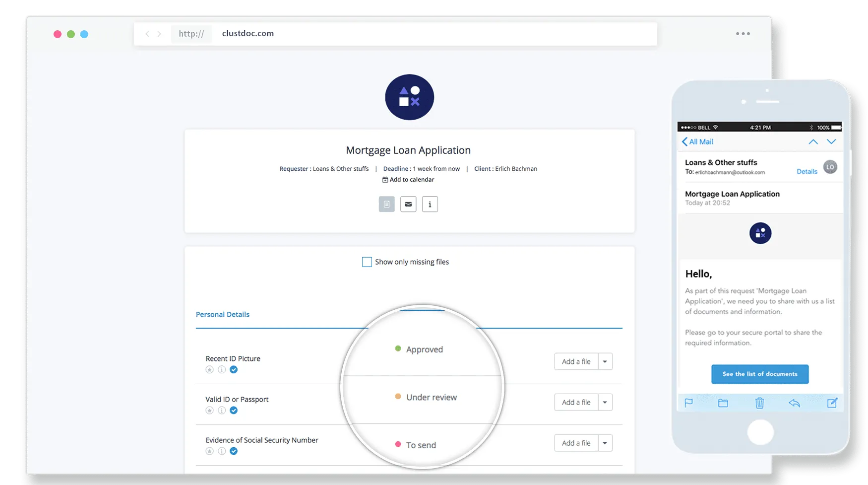Go back to All Mail on phone
The width and height of the screenshot is (868, 485).
pos(697,142)
